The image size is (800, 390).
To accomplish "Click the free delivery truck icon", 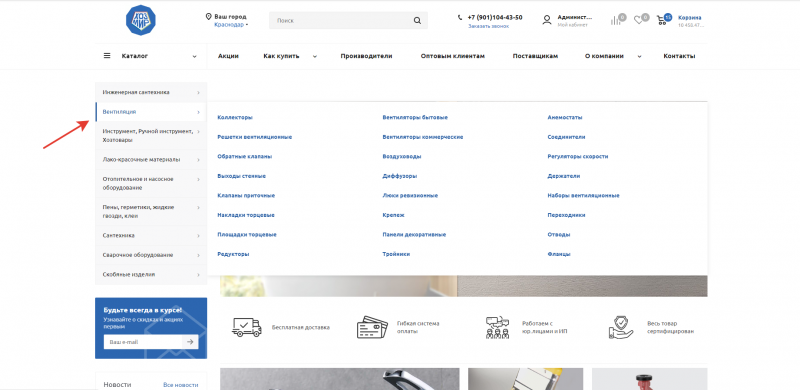I will click(247, 327).
